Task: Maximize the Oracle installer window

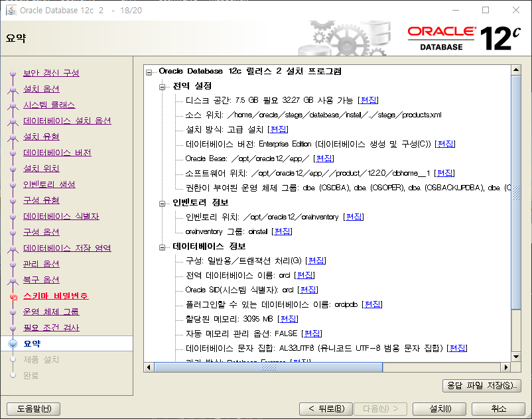Action: click(x=486, y=10)
